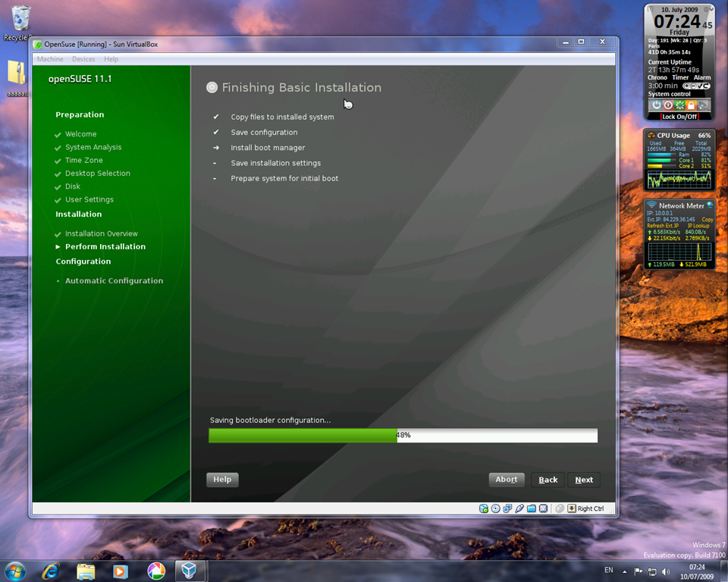Click 'Save installation settings' list item
The image size is (728, 582).
click(276, 163)
